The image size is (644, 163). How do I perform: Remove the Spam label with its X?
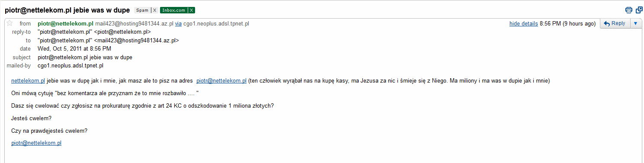coord(154,10)
